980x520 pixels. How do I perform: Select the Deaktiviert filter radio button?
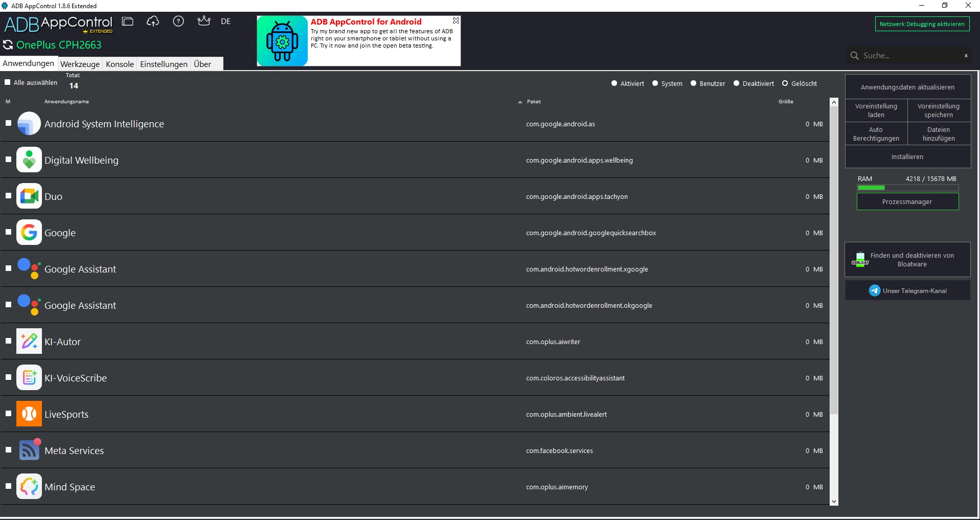[737, 83]
